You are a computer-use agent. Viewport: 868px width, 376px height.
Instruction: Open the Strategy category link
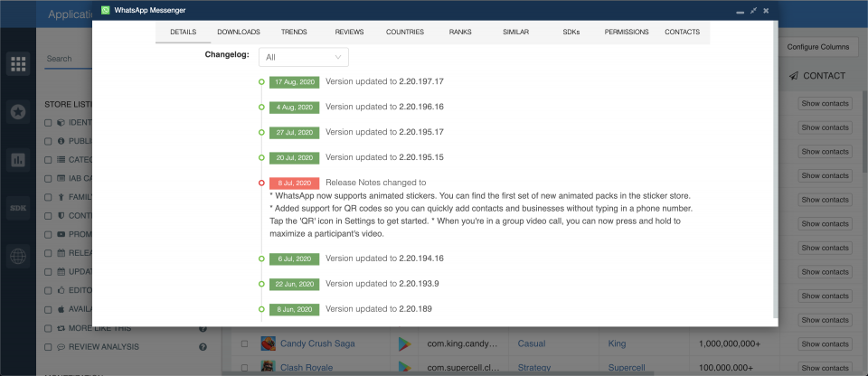coord(534,368)
